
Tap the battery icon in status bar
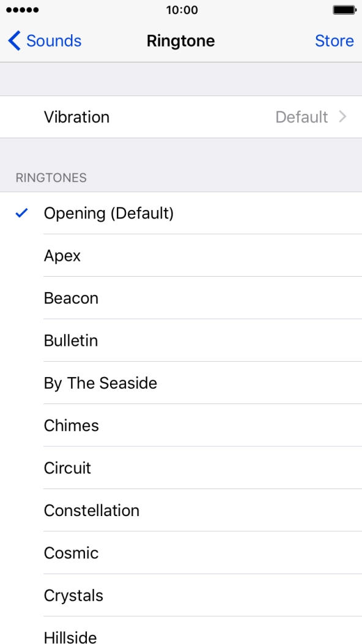click(x=345, y=10)
